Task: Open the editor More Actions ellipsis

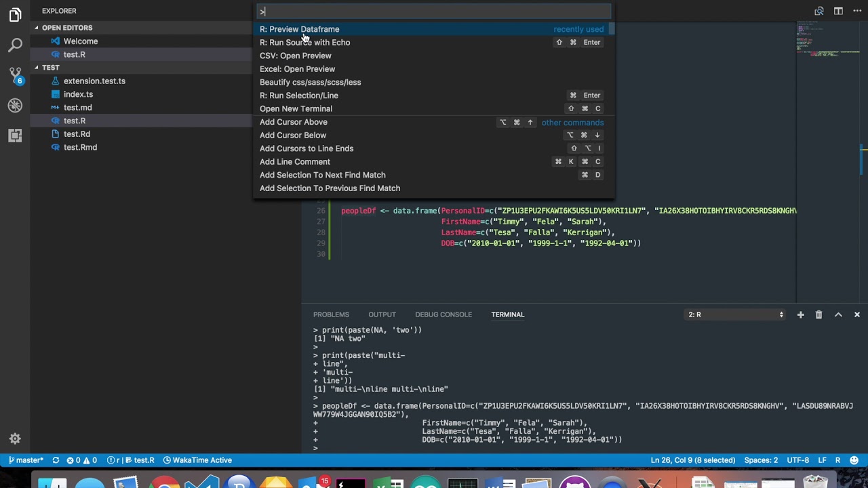Action: 856,11
